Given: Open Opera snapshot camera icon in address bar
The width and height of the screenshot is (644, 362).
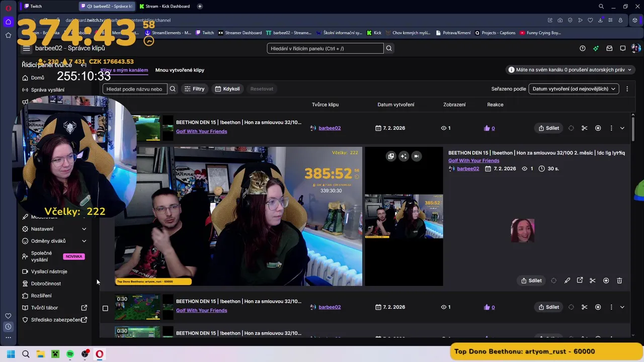Looking at the screenshot, I should click(x=560, y=20).
